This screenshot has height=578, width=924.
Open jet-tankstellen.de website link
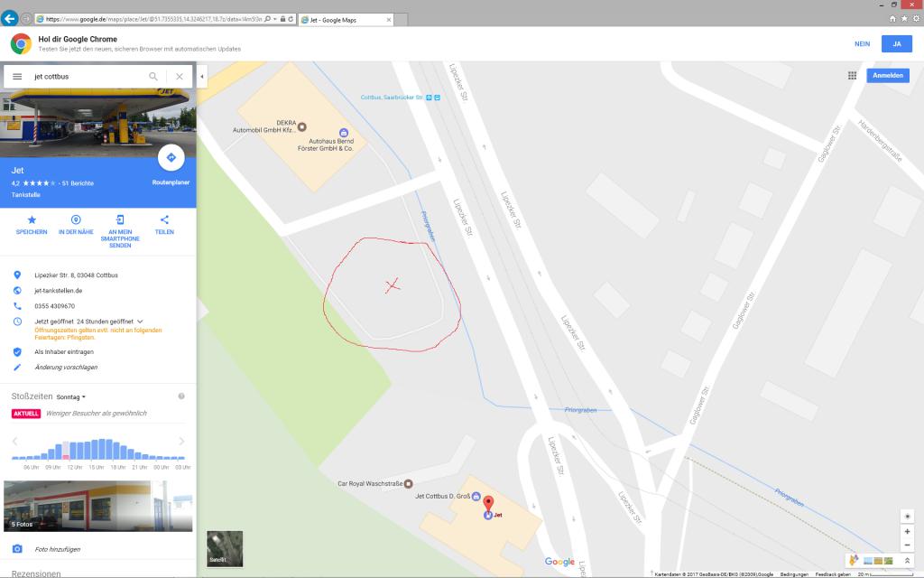tap(58, 291)
